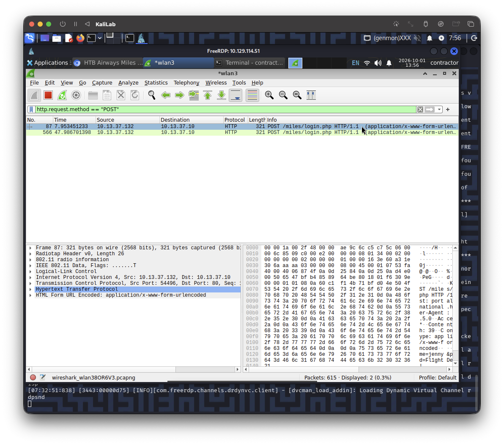Go back in packet history

166,95
